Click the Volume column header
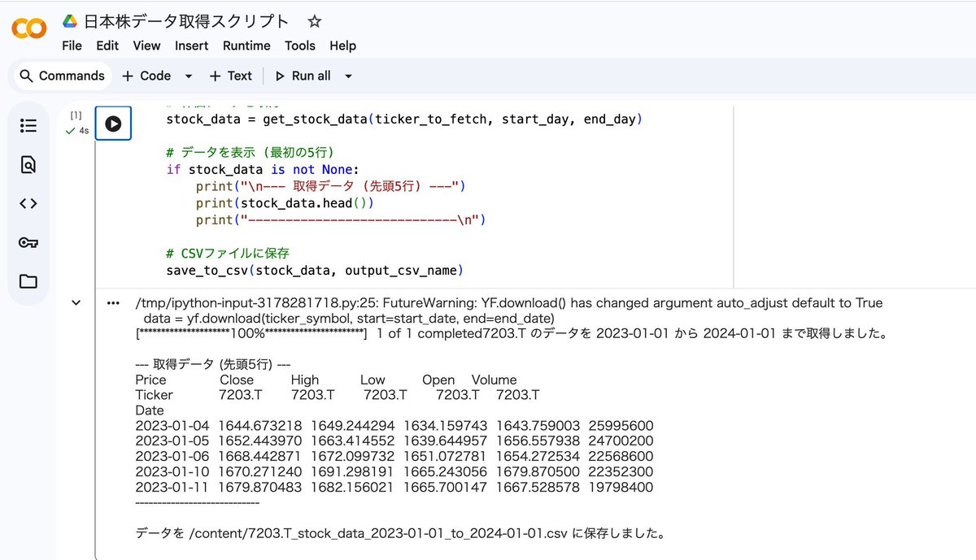This screenshot has width=976, height=560. click(494, 380)
